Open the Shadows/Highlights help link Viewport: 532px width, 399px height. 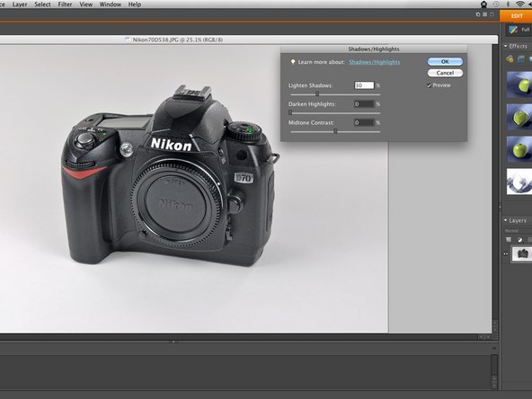tap(374, 62)
